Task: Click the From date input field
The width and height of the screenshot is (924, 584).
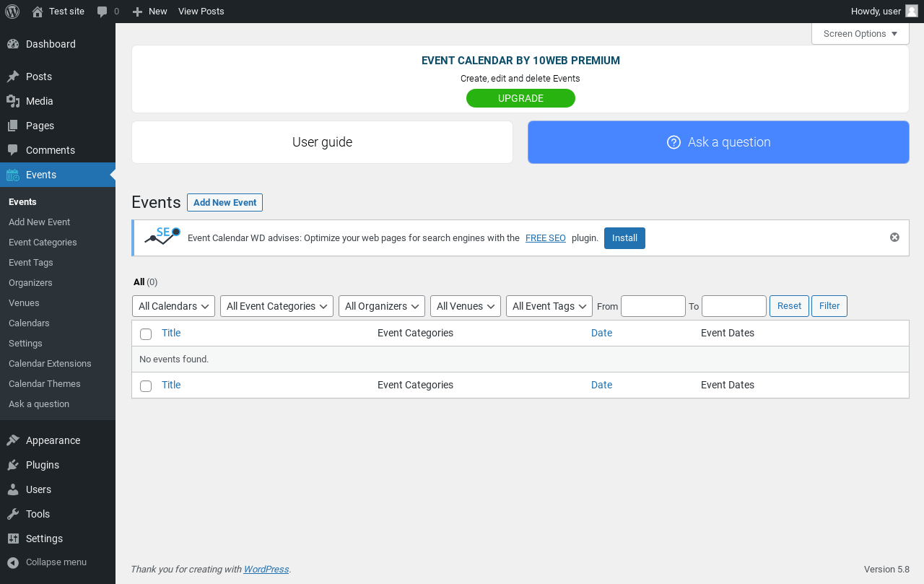Action: [653, 306]
